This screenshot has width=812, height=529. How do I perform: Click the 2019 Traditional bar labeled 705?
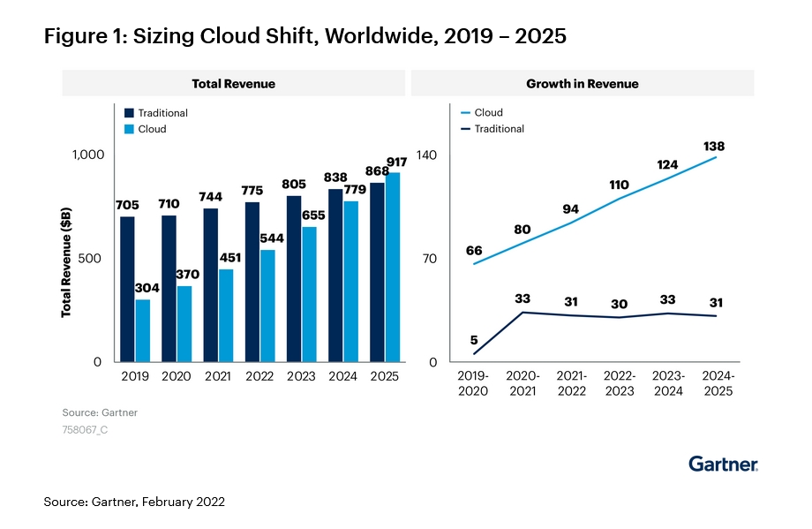[x=127, y=289]
